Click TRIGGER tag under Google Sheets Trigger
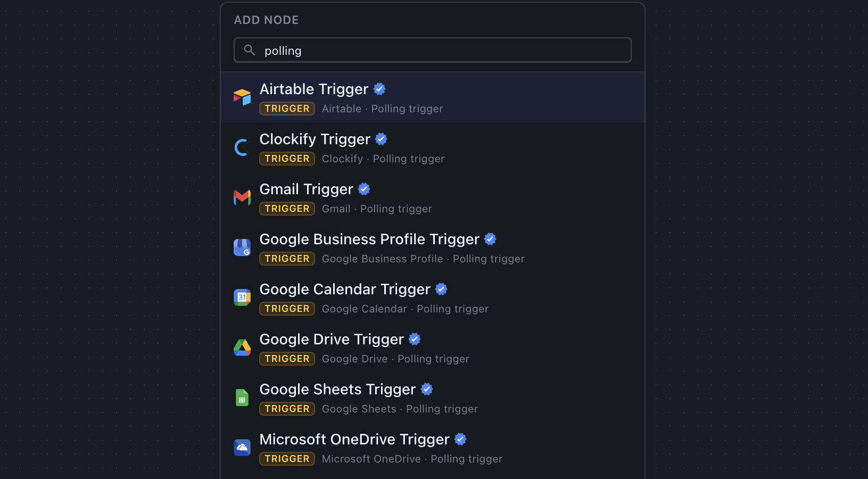The image size is (868, 479). point(287,409)
